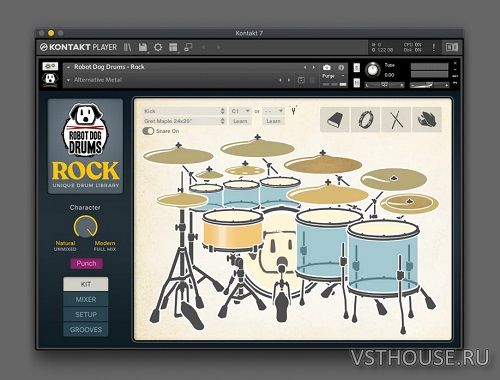Select the cowbell percussion icon
This screenshot has height=380, width=500.
335,119
